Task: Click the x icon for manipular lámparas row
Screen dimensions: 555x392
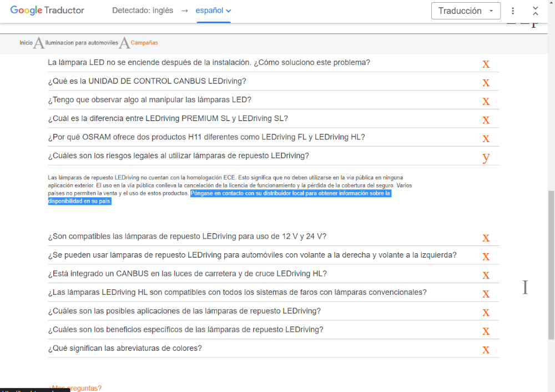Action: [486, 102]
